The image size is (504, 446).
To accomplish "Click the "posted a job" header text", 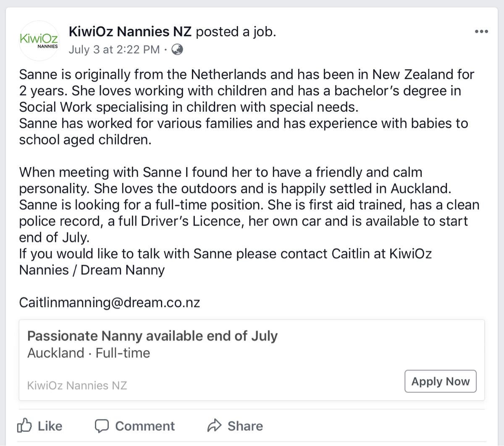I will (x=236, y=31).
